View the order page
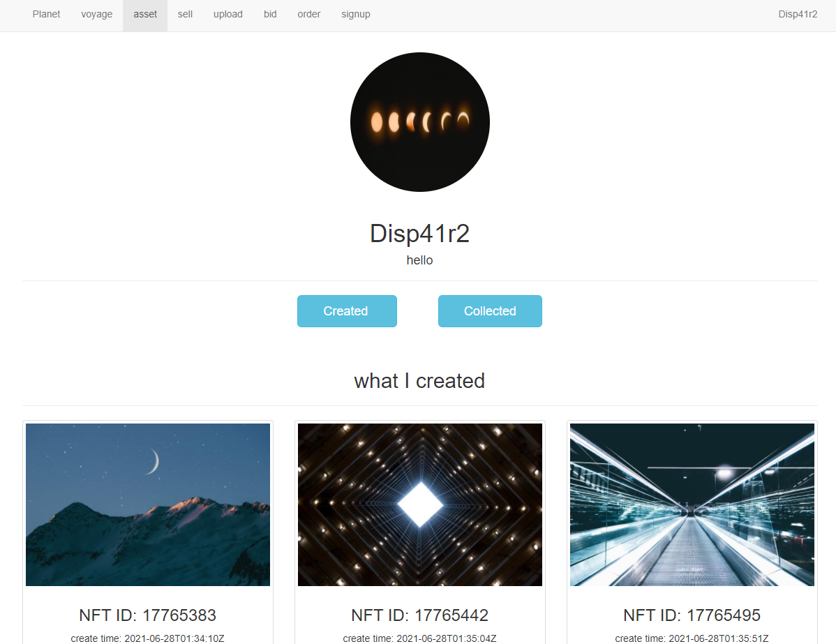This screenshot has height=644, width=836. 308,14
